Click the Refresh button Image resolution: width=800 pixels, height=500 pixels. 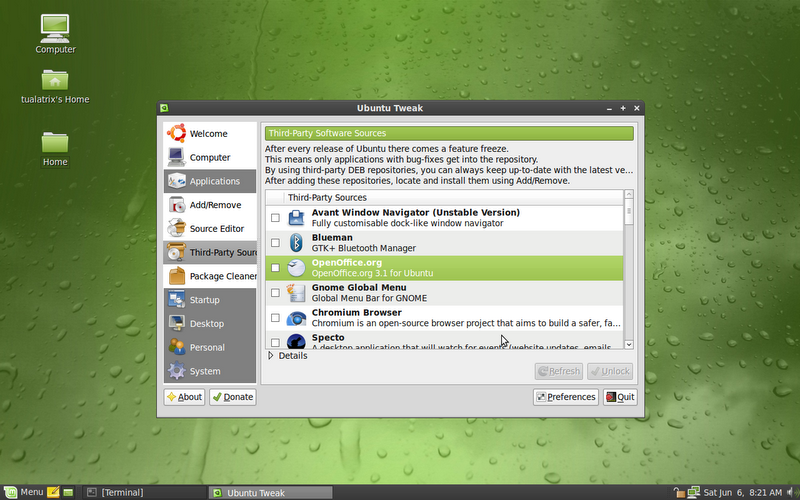[x=559, y=371]
